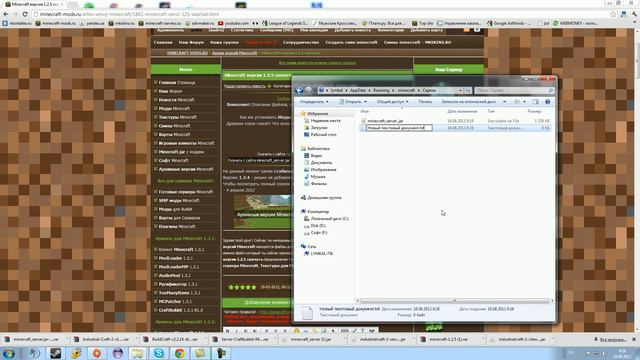Open the Изображения library in Explorer
Viewport: 640px width, 360px height.
pos(320,169)
